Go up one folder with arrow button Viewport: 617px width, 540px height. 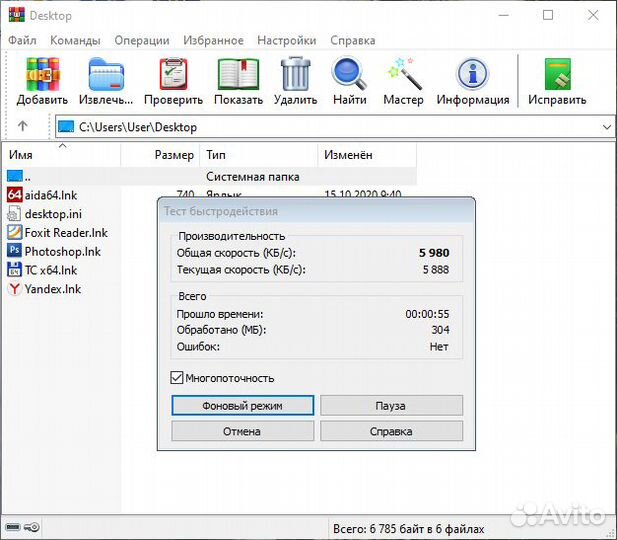[x=23, y=127]
